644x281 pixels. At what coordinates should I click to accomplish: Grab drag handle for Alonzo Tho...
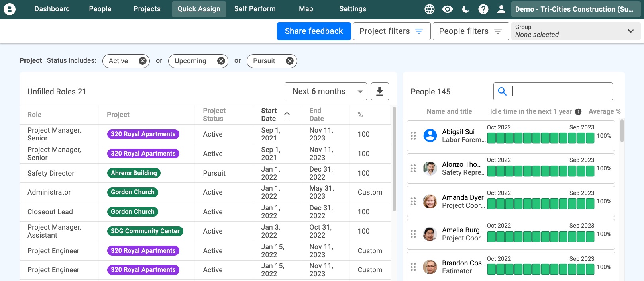coord(413,168)
